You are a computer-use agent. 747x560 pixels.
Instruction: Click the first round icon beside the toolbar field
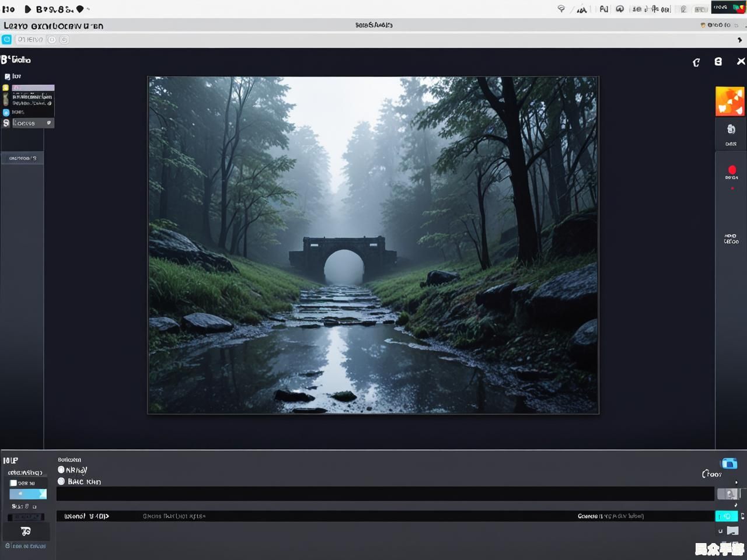(x=53, y=40)
